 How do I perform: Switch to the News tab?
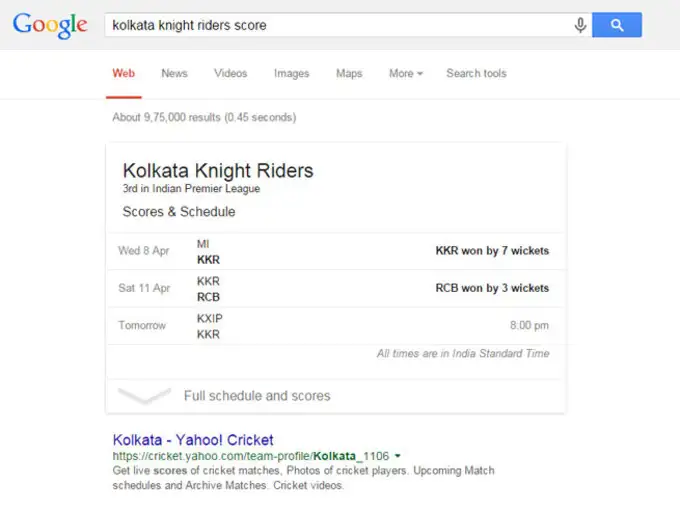[174, 73]
